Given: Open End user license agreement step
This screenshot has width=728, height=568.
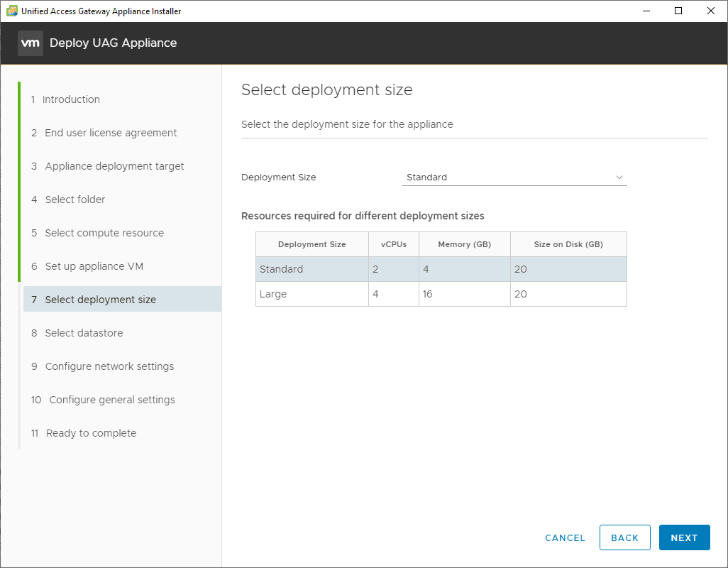Looking at the screenshot, I should coord(111,133).
